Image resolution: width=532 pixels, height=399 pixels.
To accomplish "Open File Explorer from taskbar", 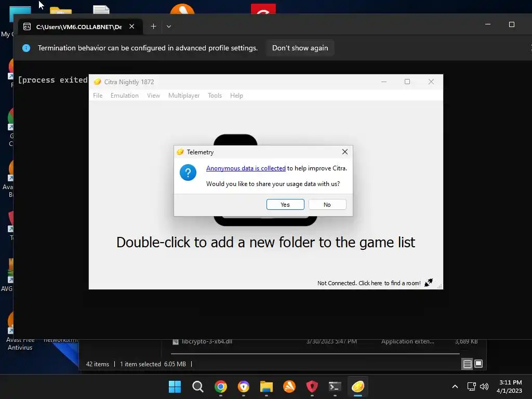I will 267,387.
